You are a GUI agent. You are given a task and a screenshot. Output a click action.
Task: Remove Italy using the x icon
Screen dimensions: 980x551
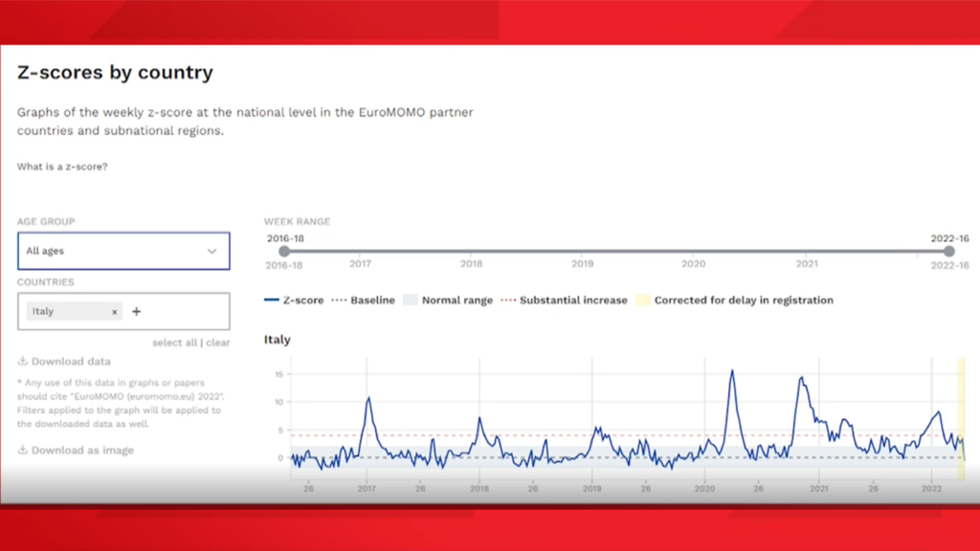click(114, 312)
